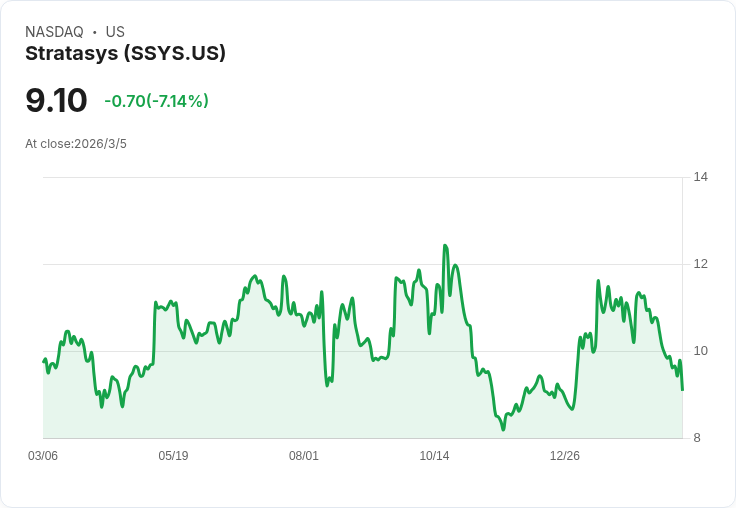Click the 03/06 date on x-axis
Image resolution: width=736 pixels, height=508 pixels.
(x=43, y=456)
